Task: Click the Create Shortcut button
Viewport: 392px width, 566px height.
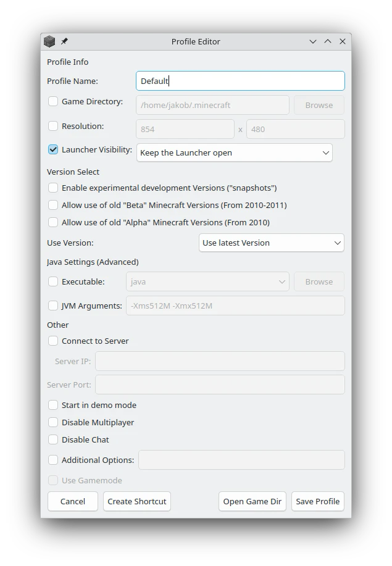Action: [137, 501]
